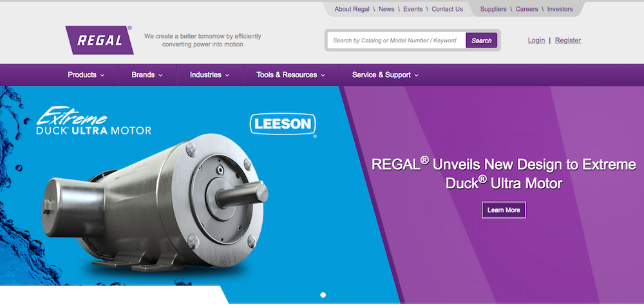The image size is (644, 308).
Task: Click the Leeson brand logo
Action: click(x=283, y=124)
